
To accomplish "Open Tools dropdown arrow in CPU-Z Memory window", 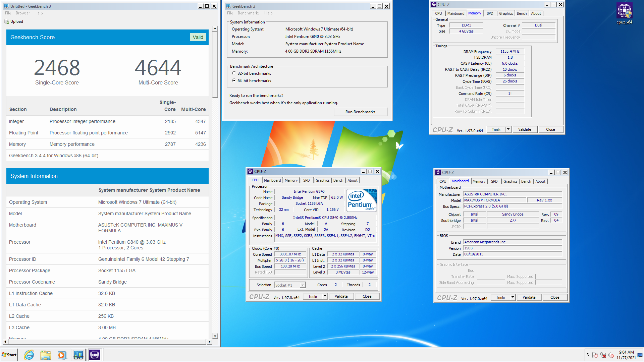I will click(508, 129).
